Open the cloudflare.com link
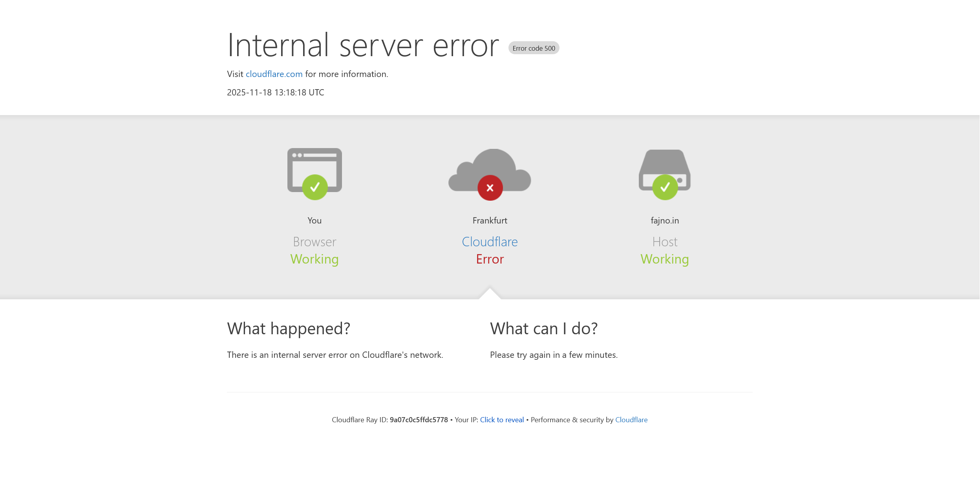This screenshot has width=980, height=500. click(x=274, y=74)
